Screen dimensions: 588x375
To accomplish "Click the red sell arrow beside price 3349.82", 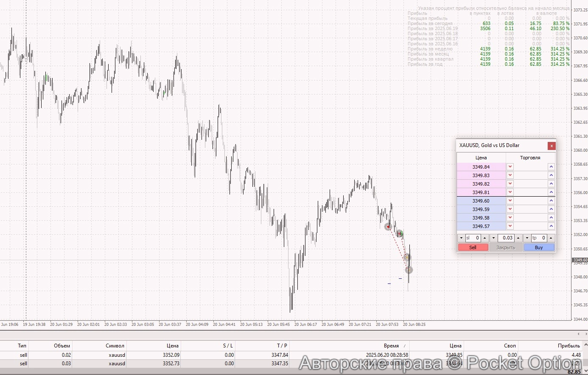I will (x=510, y=184).
